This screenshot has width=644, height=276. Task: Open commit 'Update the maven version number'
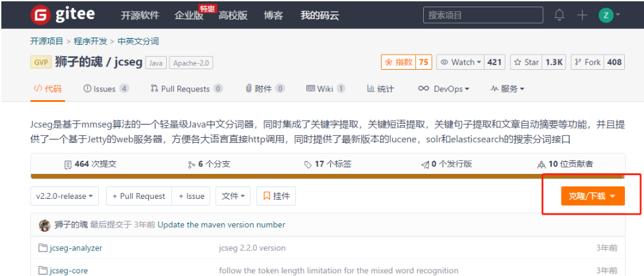221,225
